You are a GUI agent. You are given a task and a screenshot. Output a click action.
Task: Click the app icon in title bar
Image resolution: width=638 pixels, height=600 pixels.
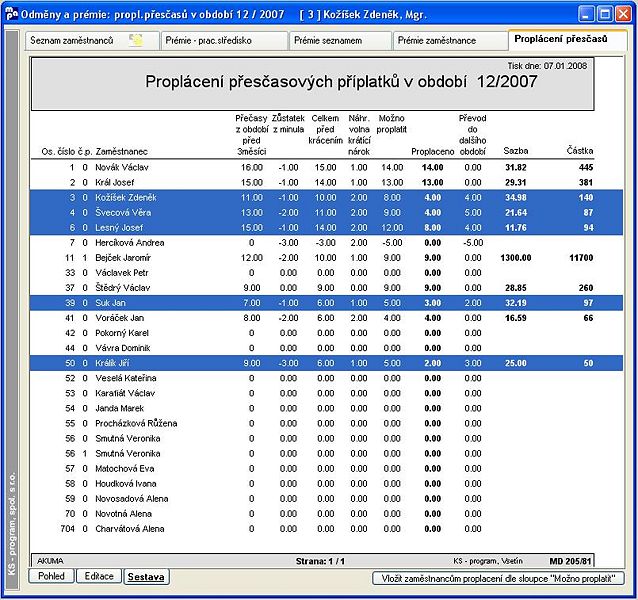[11, 14]
